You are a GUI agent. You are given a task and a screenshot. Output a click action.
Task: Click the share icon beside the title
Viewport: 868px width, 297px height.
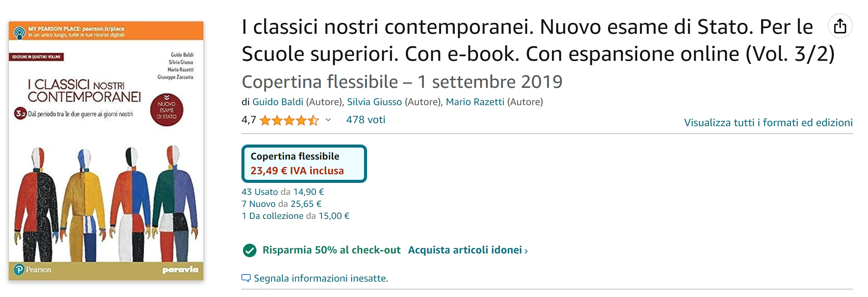click(840, 26)
